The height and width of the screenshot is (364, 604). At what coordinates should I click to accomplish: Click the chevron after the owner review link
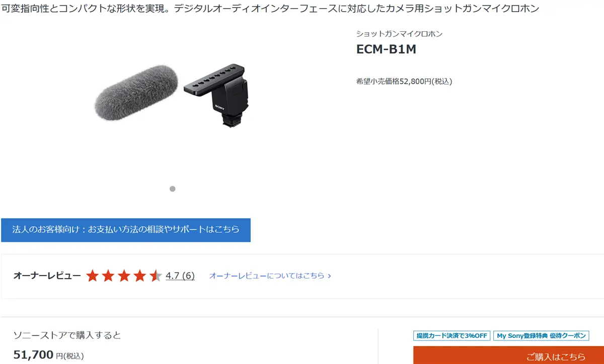coord(329,276)
